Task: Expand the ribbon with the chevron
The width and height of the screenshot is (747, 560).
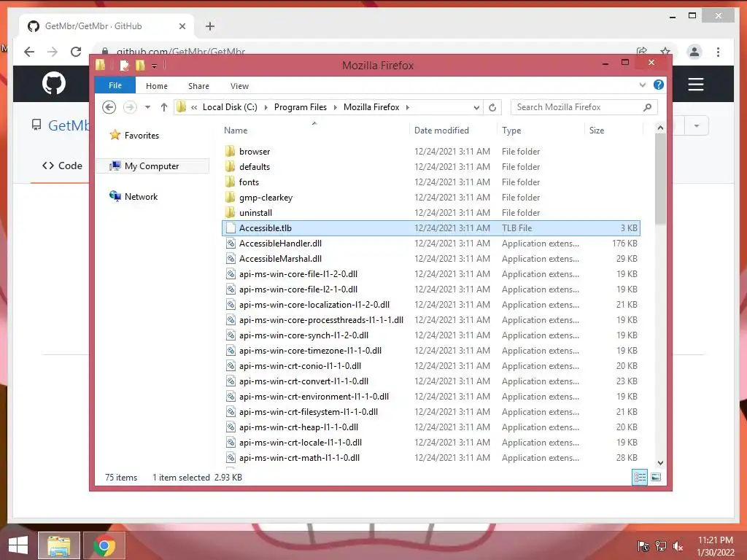Action: (x=642, y=85)
